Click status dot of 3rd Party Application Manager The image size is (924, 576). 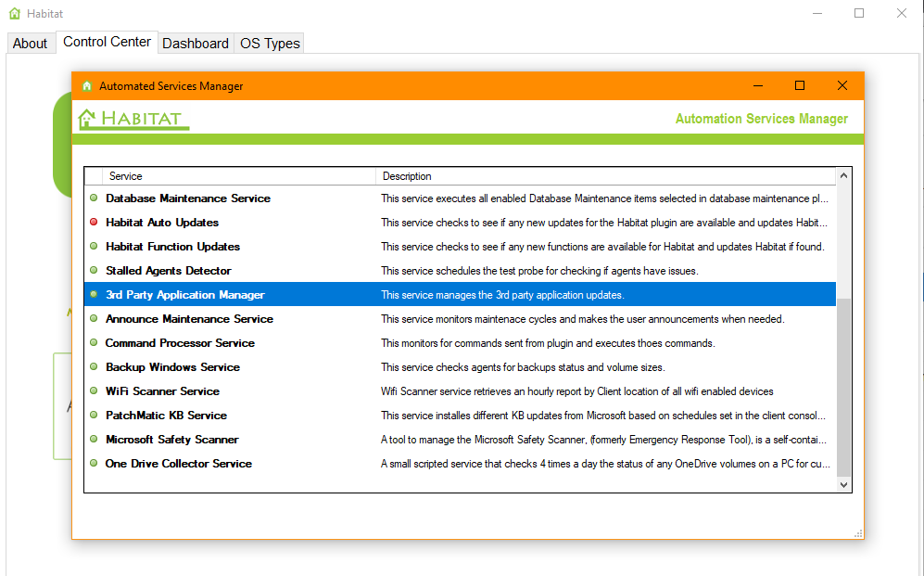[x=94, y=294]
